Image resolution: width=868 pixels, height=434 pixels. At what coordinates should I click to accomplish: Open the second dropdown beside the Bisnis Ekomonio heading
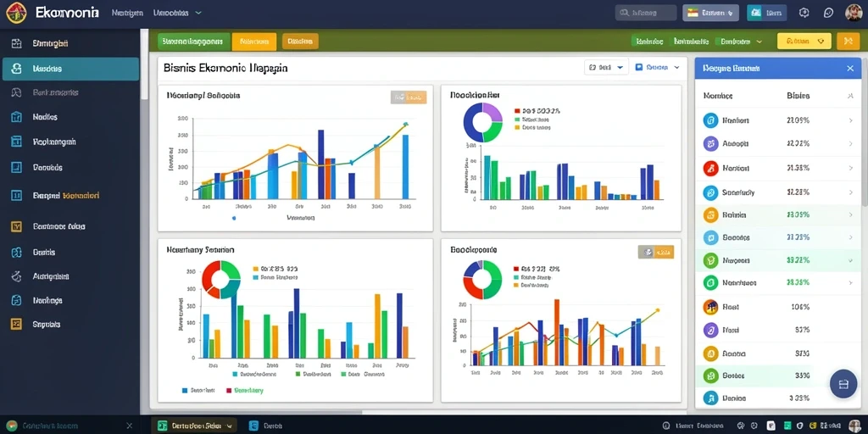tap(657, 68)
